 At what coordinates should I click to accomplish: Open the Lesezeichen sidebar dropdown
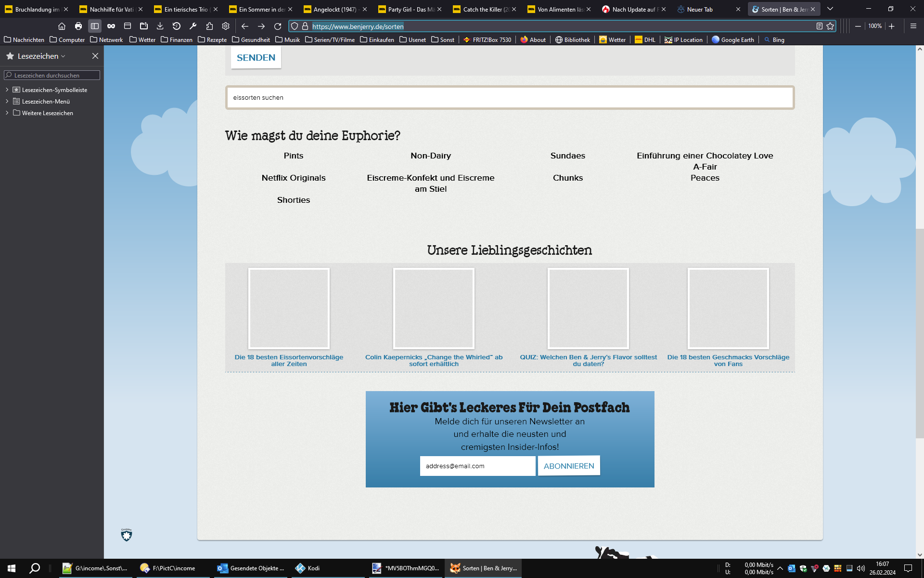click(x=41, y=56)
